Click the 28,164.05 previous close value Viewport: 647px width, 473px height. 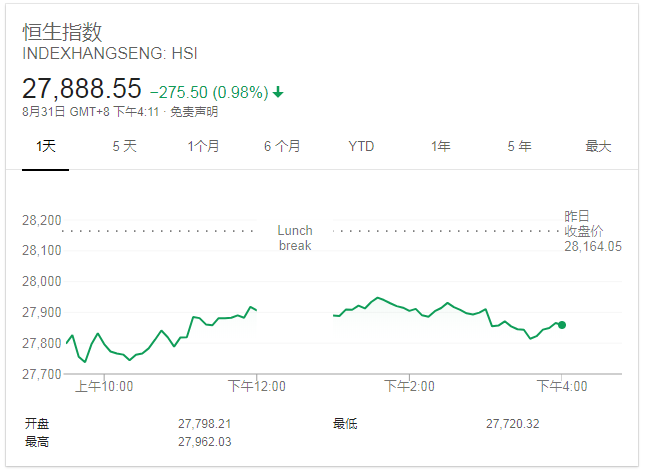click(x=593, y=247)
